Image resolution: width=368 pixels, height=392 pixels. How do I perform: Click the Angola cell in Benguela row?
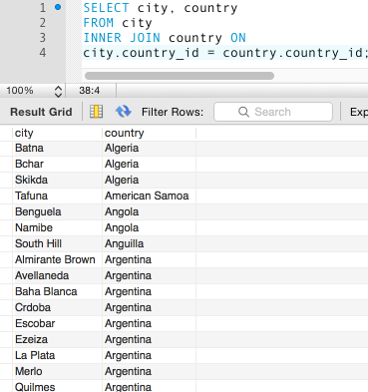pyautogui.click(x=149, y=212)
